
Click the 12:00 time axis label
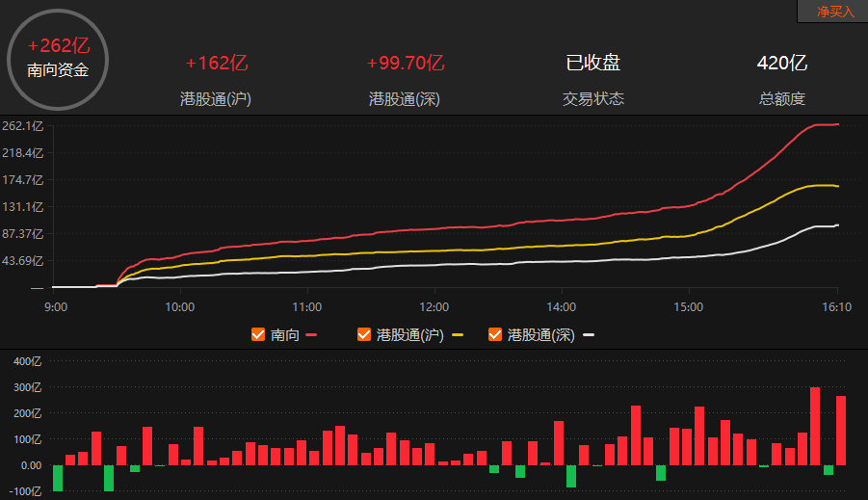pyautogui.click(x=434, y=307)
